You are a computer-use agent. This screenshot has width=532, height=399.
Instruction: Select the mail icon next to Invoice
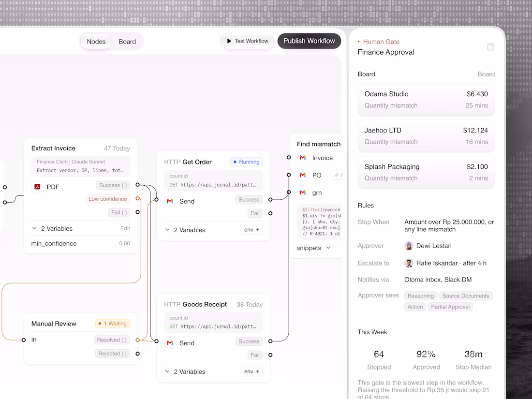click(303, 158)
